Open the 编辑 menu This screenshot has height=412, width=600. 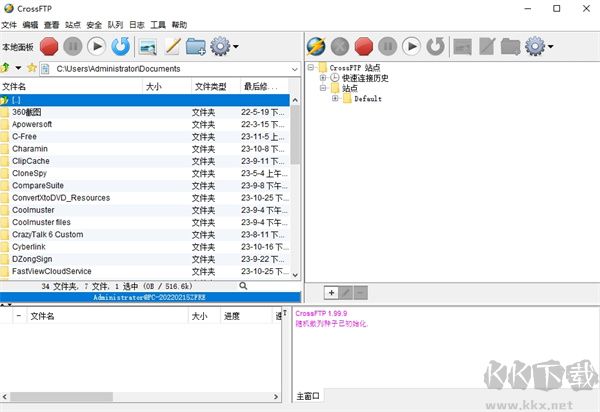click(30, 25)
